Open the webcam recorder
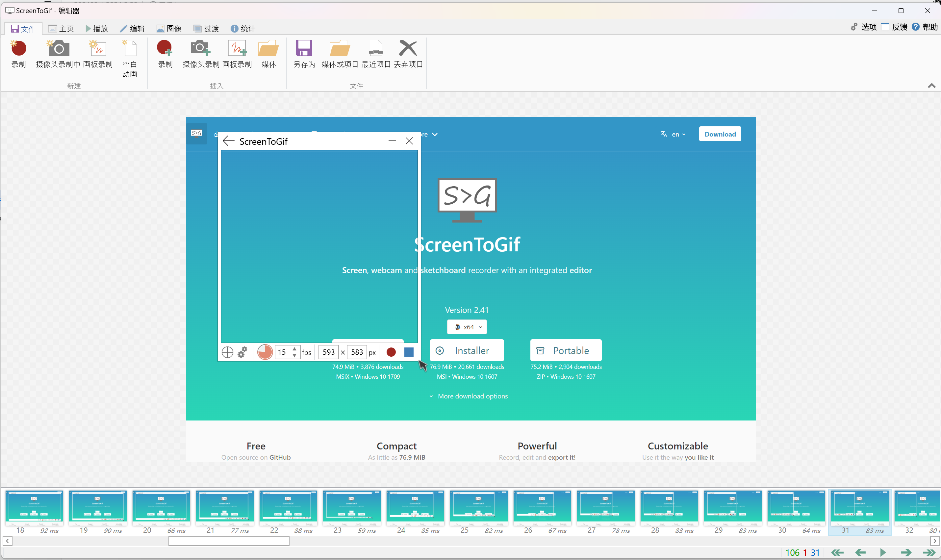 (57, 53)
